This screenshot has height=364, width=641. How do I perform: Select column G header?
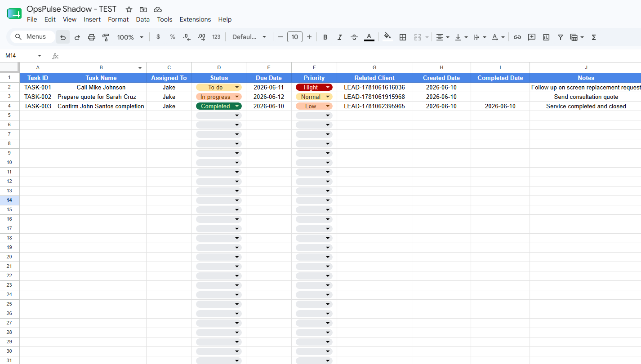[x=374, y=67]
